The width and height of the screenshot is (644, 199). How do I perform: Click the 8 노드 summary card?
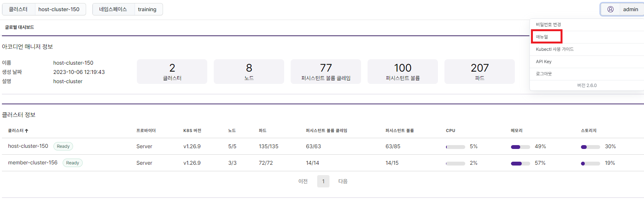pos(249,72)
